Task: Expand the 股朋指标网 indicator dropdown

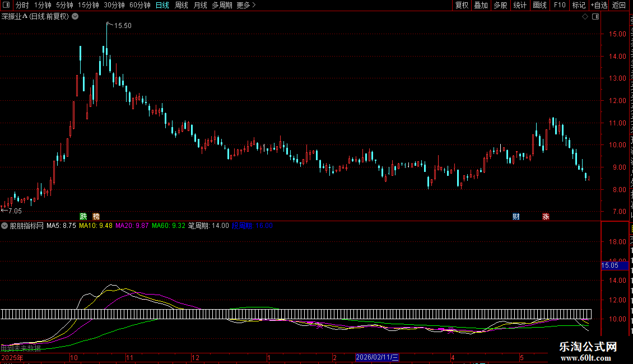Action: 4,226
